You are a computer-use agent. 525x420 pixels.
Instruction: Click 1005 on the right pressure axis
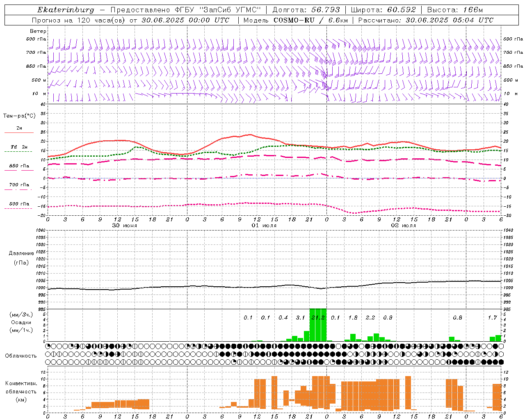coord(508,281)
